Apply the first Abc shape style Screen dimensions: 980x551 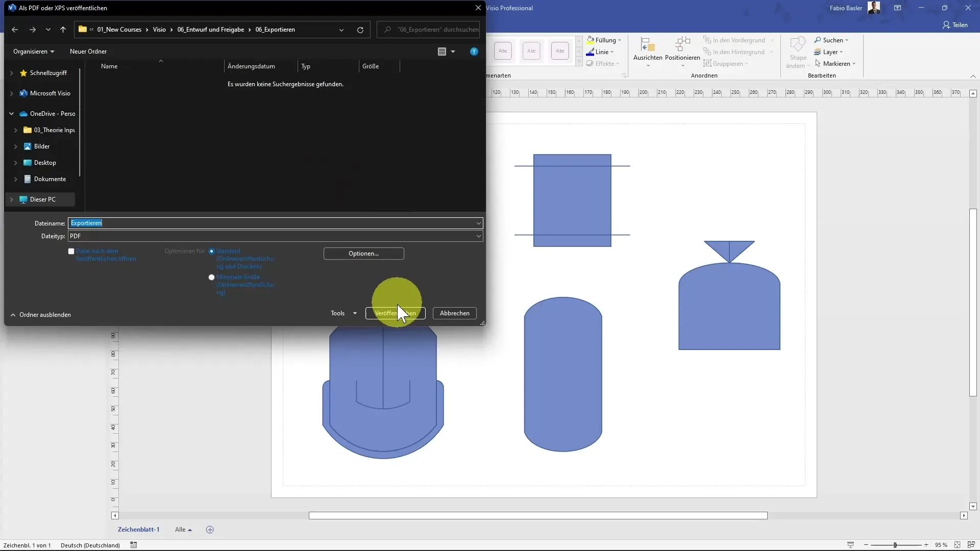pyautogui.click(x=503, y=51)
